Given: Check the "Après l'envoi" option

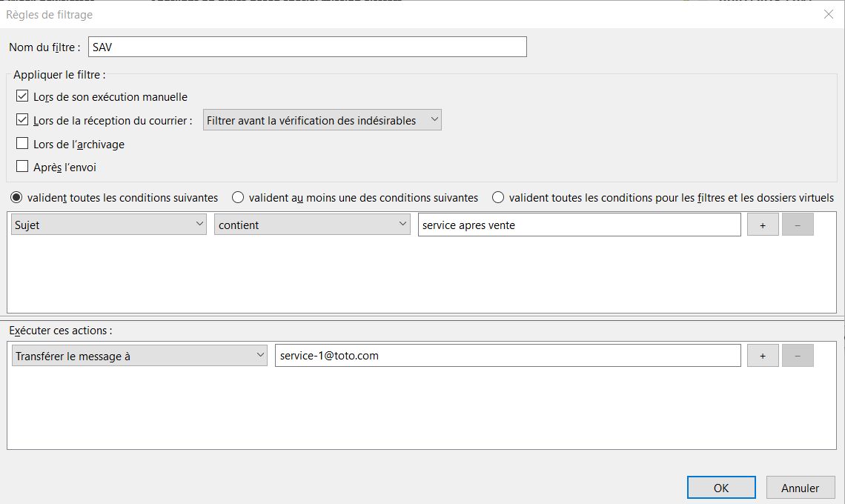Looking at the screenshot, I should click(22, 167).
